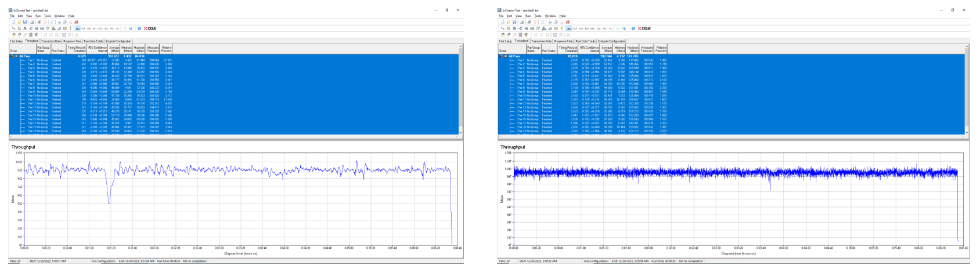Click table vertical scrollbar in left window
Screen dimensions: 980x276
pos(461,90)
